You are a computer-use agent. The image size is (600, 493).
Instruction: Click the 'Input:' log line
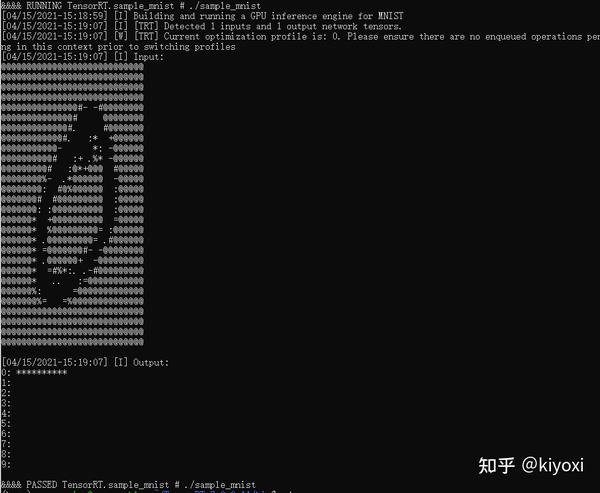pyautogui.click(x=83, y=57)
